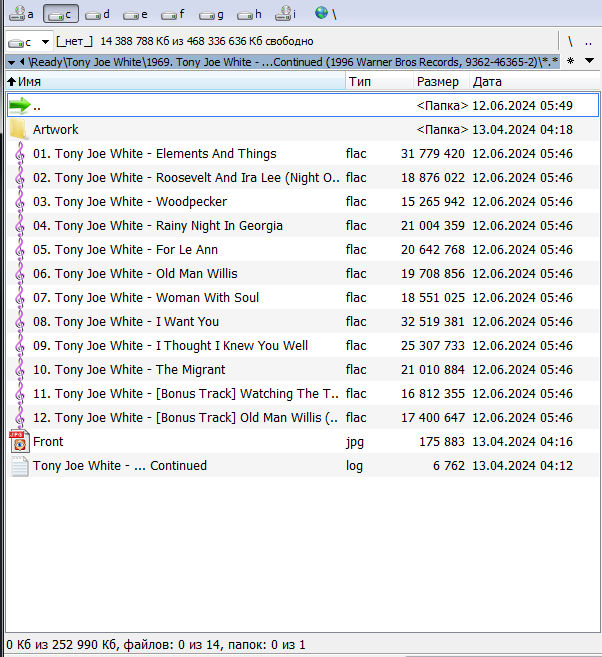Sort by Размер column header
This screenshot has height=657, width=602.
441,81
